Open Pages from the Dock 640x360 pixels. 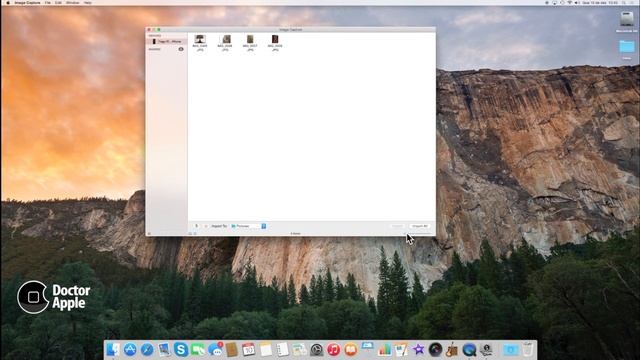click(x=401, y=349)
